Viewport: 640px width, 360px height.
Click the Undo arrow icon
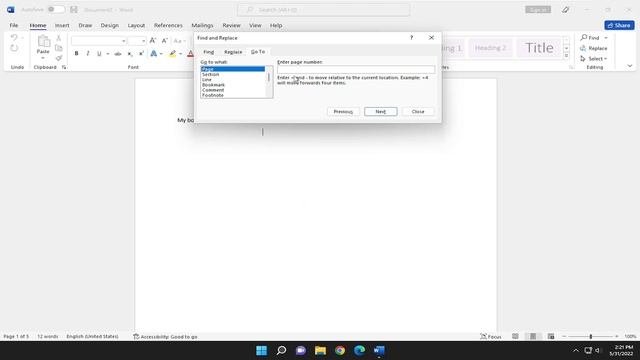coord(14,38)
